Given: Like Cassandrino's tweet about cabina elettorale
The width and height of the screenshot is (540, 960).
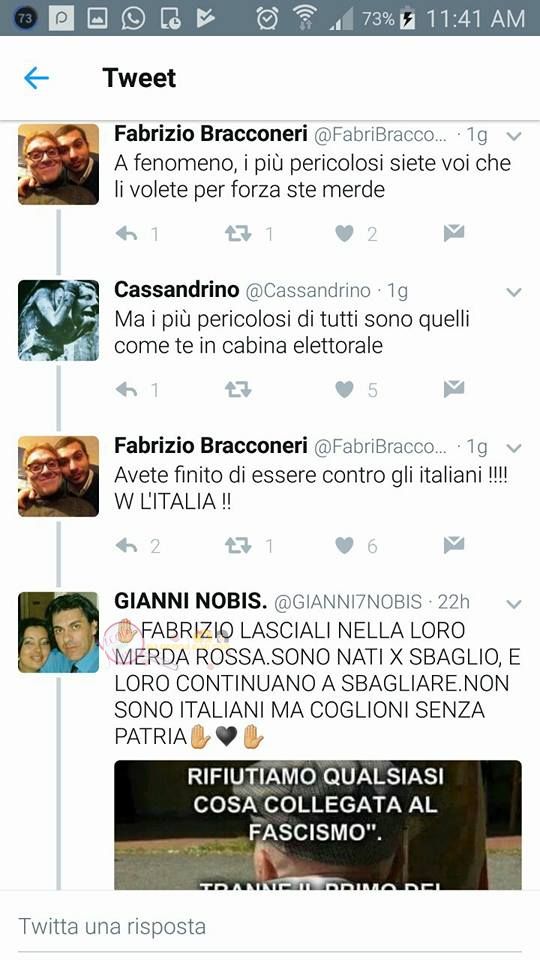Looking at the screenshot, I should pyautogui.click(x=345, y=389).
